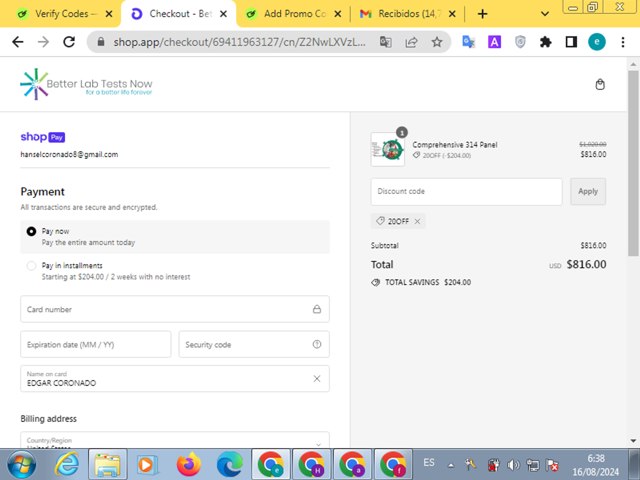Viewport: 640px width, 480px height.
Task: Show hidden system tray icons
Action: pos(451,465)
